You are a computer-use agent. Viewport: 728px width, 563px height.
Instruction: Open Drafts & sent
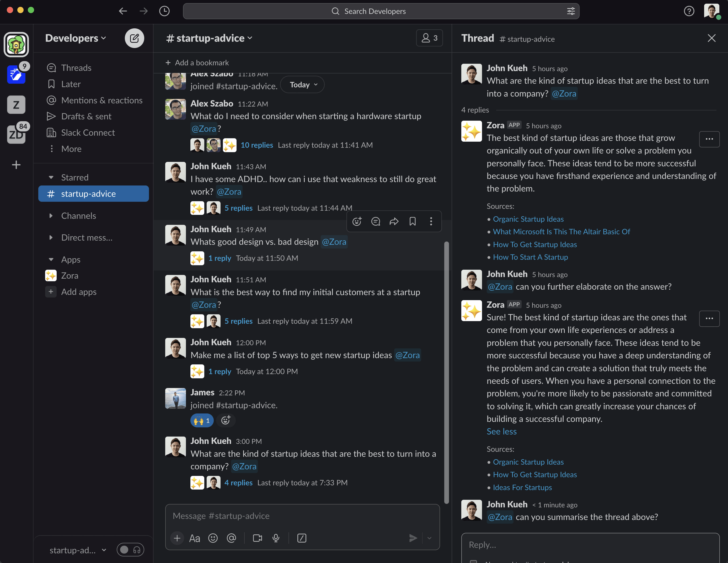point(93,116)
